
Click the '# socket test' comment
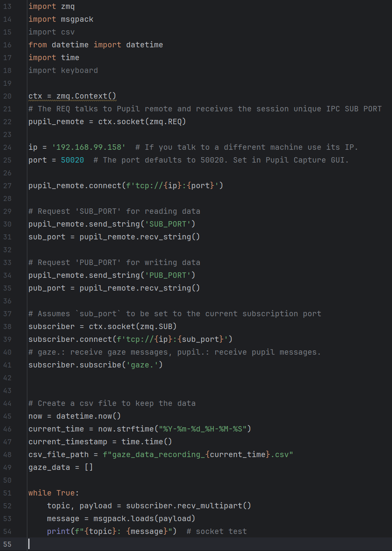click(x=217, y=532)
